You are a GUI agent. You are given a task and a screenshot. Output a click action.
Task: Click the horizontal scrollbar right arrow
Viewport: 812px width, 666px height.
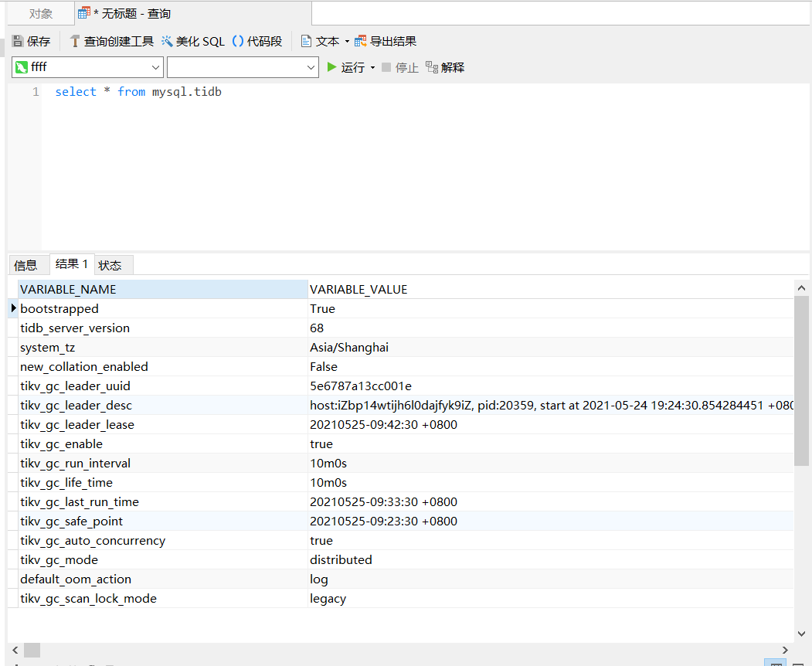(786, 651)
